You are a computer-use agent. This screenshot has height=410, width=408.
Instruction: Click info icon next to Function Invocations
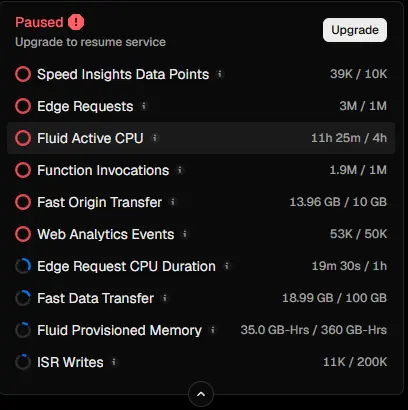(180, 170)
